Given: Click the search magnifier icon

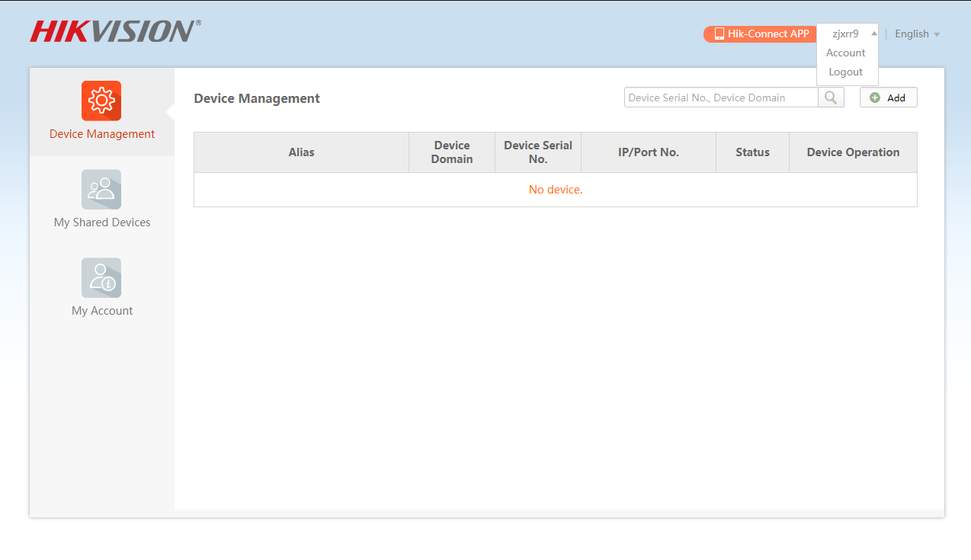Looking at the screenshot, I should [831, 98].
